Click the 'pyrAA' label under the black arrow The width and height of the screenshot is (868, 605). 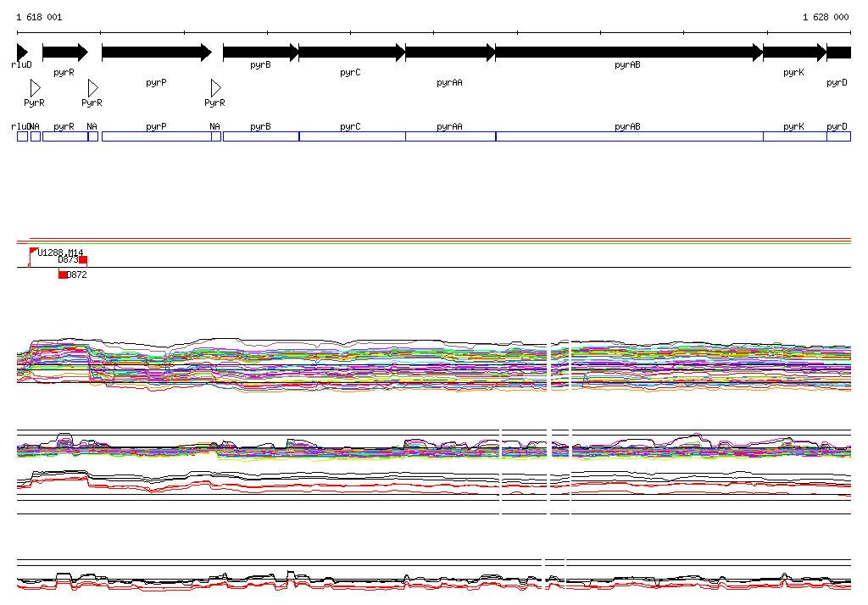pos(449,82)
